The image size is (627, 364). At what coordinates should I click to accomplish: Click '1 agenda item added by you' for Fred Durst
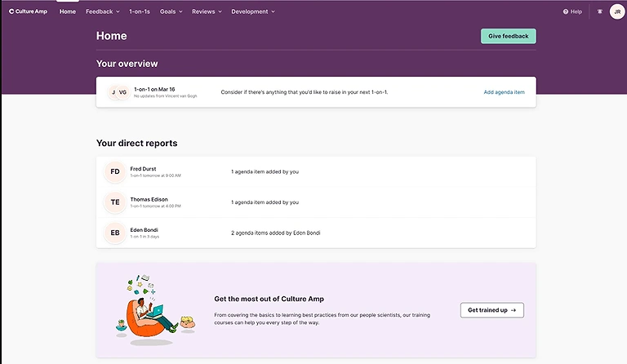point(265,172)
